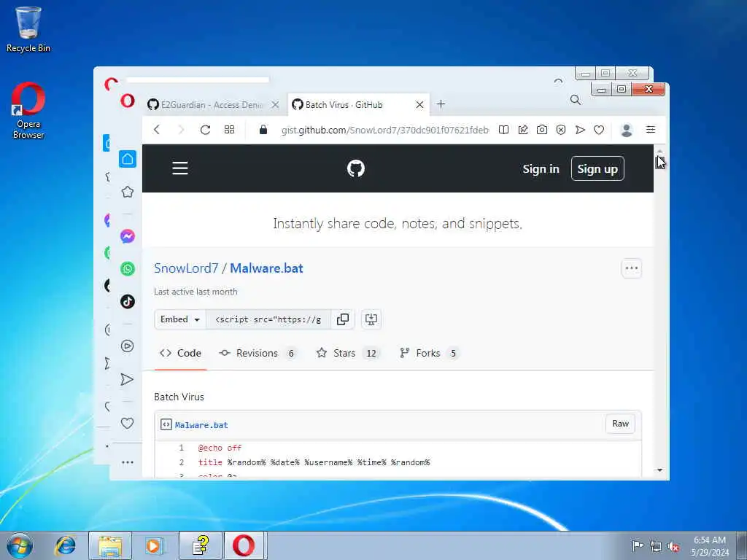Open reader mode book icon

(503, 130)
